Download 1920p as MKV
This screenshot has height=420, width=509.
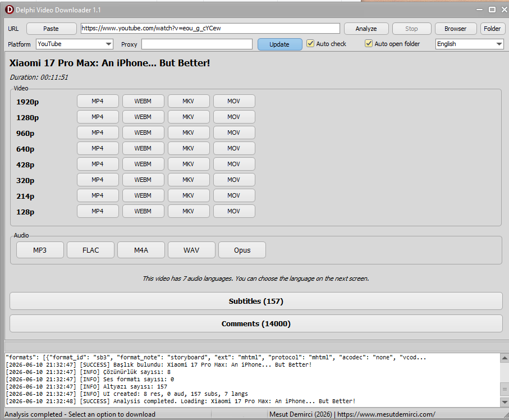pyautogui.click(x=189, y=101)
